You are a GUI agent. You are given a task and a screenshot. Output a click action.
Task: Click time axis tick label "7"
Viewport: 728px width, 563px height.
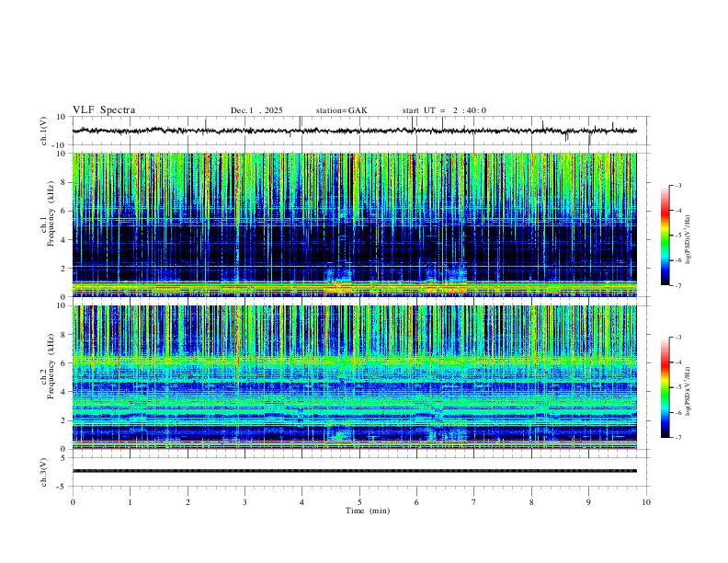point(474,502)
